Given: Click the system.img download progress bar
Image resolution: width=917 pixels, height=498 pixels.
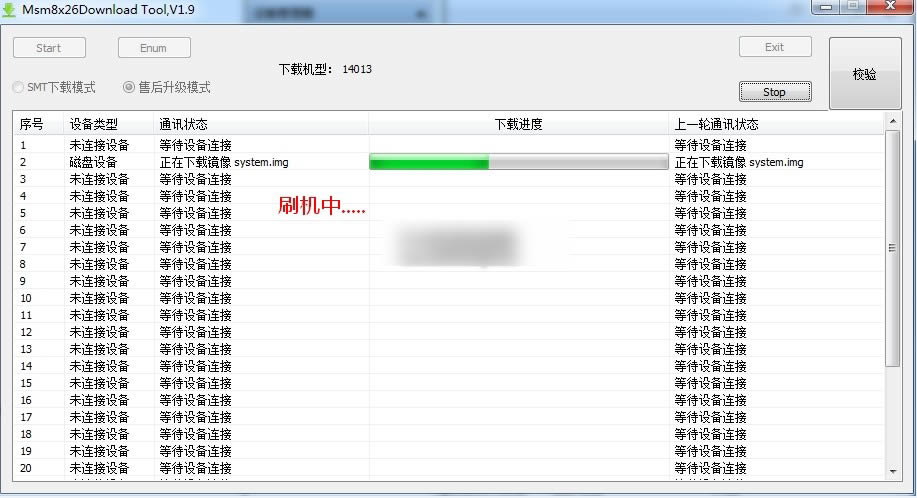Looking at the screenshot, I should 518,162.
